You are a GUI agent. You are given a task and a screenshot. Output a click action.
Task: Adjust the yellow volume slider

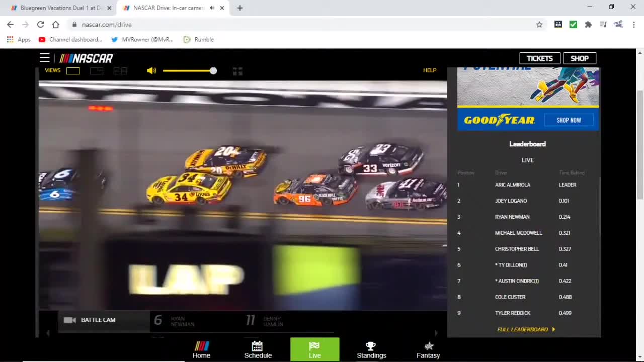tap(190, 71)
